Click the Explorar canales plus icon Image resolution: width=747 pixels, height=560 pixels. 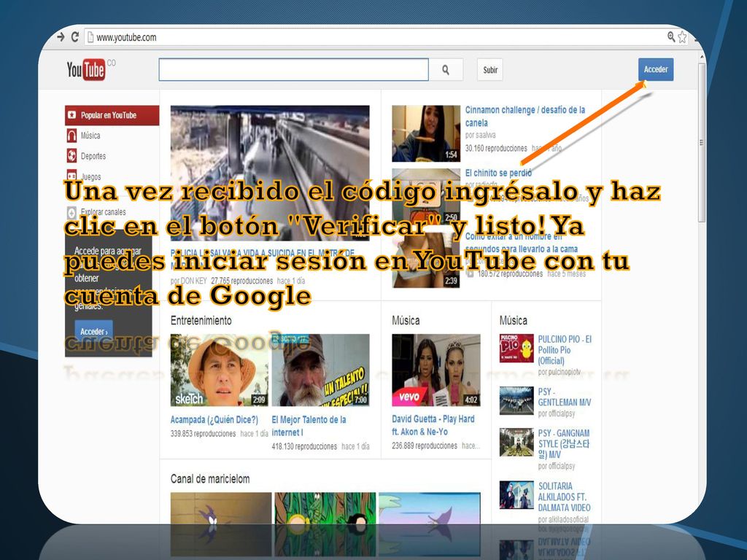click(x=71, y=212)
